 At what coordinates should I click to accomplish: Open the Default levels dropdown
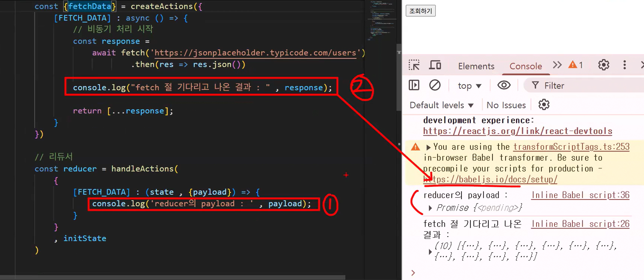pos(442,105)
